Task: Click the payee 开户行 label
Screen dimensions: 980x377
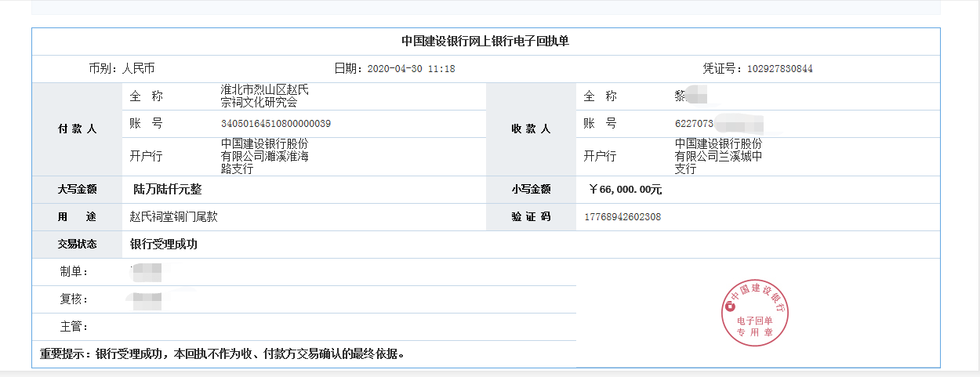Action: pyautogui.click(x=600, y=156)
